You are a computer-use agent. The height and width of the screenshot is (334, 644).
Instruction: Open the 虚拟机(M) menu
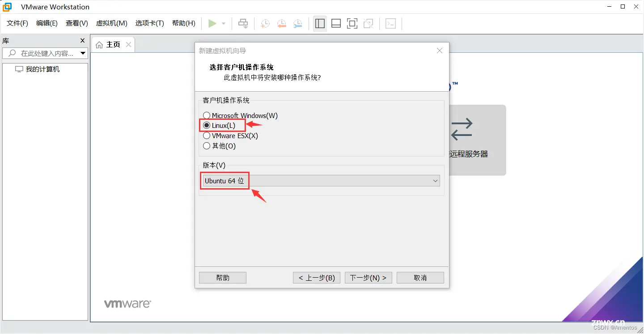click(112, 23)
